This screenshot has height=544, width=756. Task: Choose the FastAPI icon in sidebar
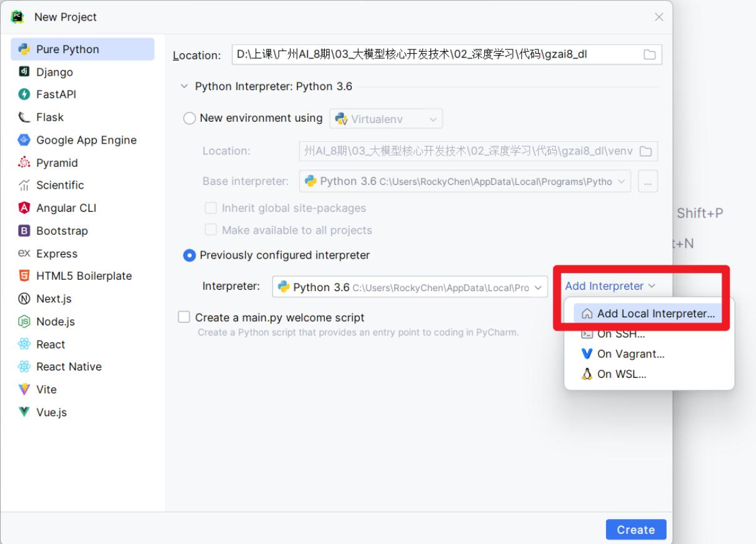coord(24,95)
